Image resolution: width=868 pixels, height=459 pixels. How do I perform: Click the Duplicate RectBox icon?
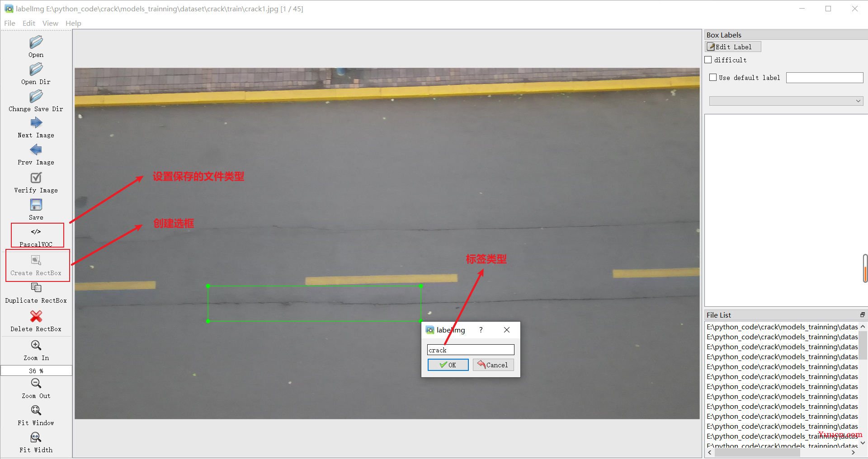36,288
